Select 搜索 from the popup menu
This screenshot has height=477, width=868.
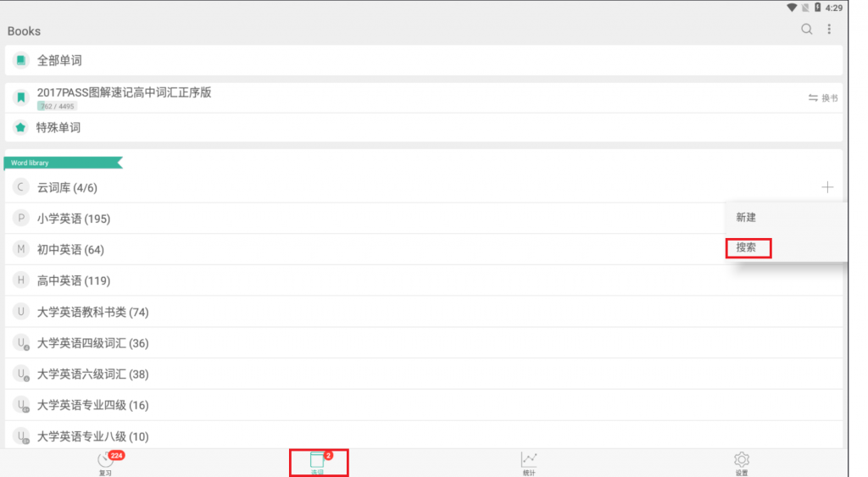pyautogui.click(x=748, y=248)
